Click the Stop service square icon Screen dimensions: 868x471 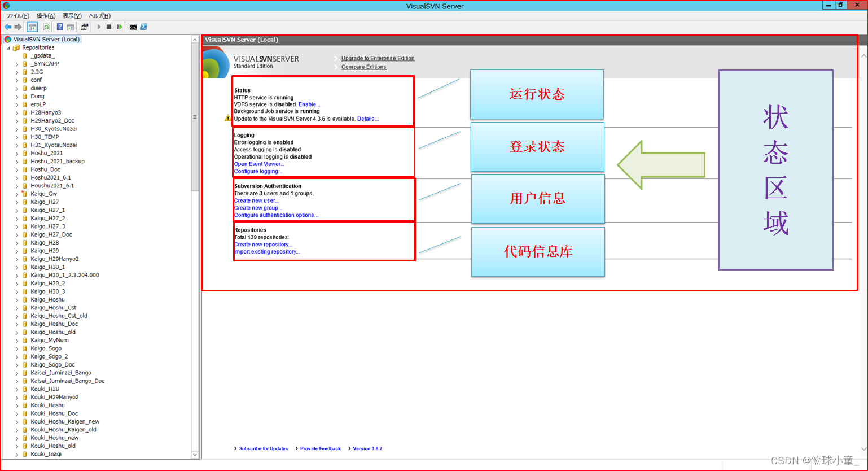coord(109,27)
